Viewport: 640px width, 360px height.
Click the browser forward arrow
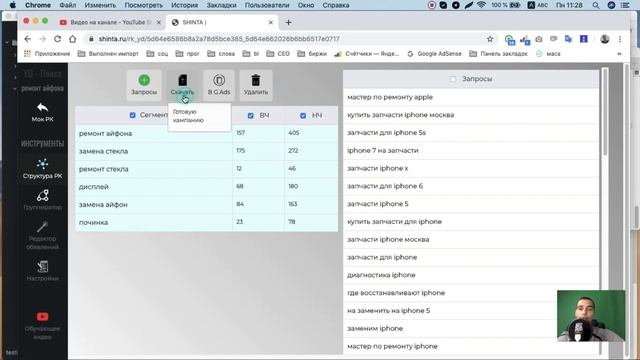tap(42, 39)
